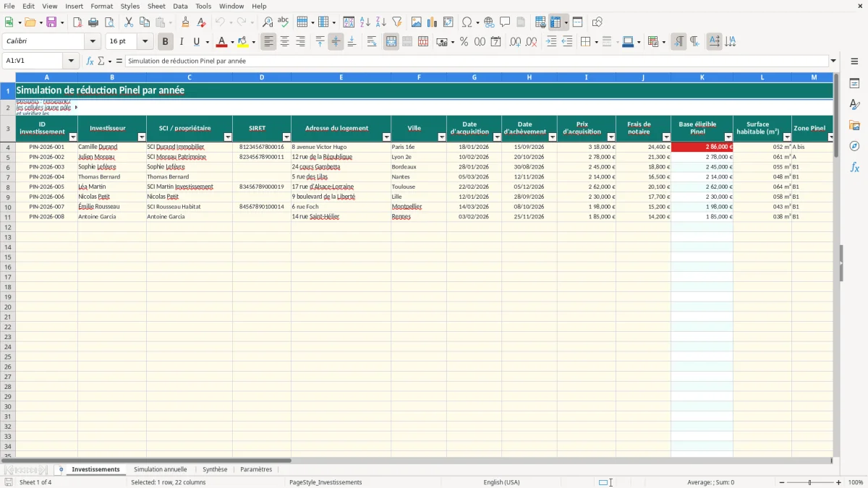Open the Function Wizard beside the Name Box
The height and width of the screenshot is (488, 868).
[x=90, y=61]
